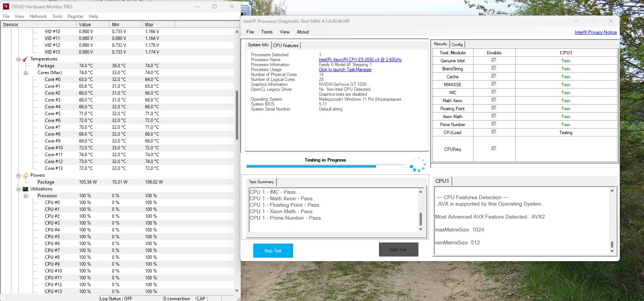Open the Intel Privacy Notice link
Screen dimensions: 644x301
point(596,32)
